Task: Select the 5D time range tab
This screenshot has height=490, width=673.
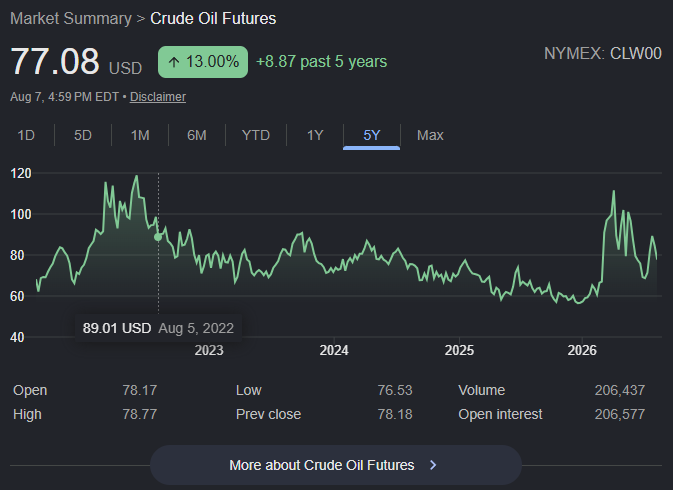Action: pos(83,135)
